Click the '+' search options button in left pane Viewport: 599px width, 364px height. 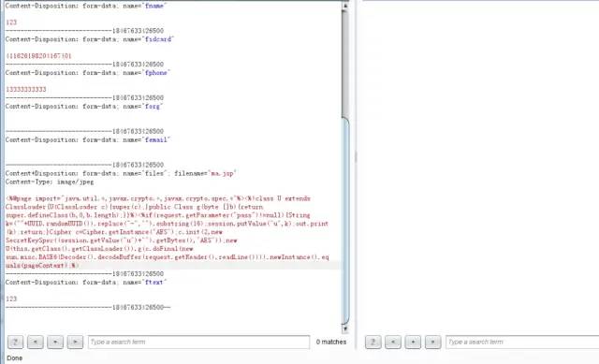tap(55, 342)
